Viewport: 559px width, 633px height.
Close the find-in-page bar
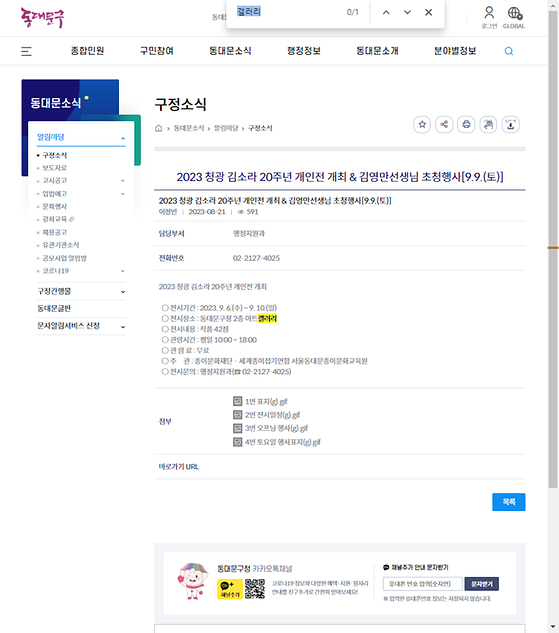pyautogui.click(x=429, y=13)
